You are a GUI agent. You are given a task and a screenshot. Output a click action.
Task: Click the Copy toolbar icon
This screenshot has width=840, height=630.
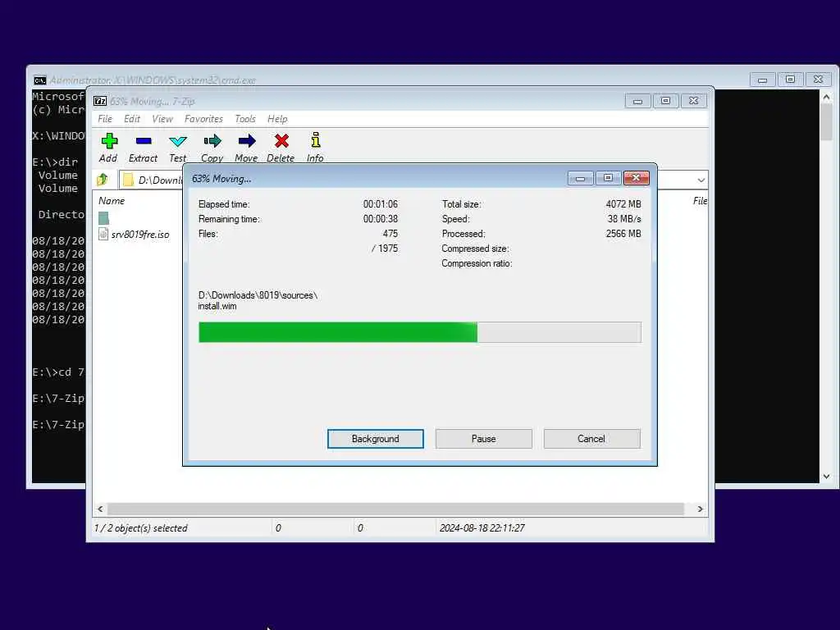212,141
